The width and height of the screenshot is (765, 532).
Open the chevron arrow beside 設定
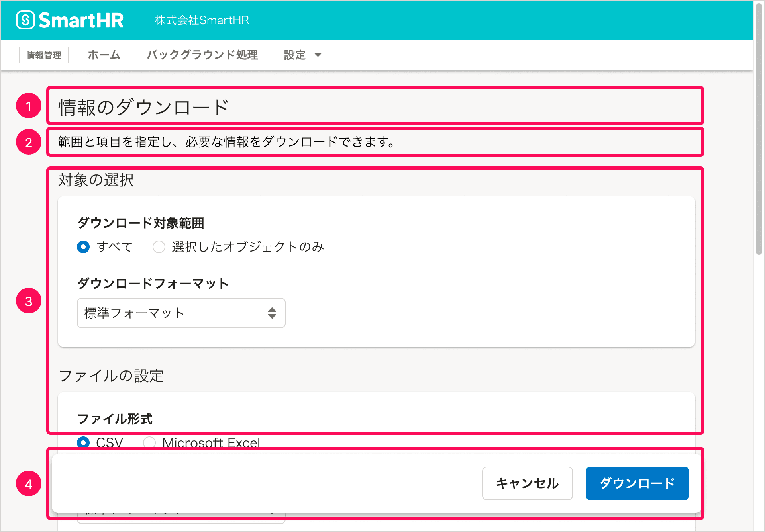click(x=318, y=55)
